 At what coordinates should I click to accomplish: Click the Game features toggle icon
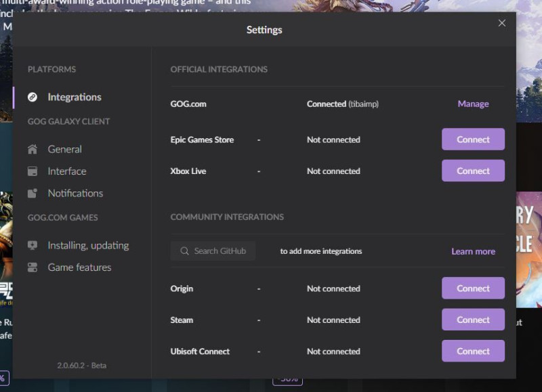(33, 267)
